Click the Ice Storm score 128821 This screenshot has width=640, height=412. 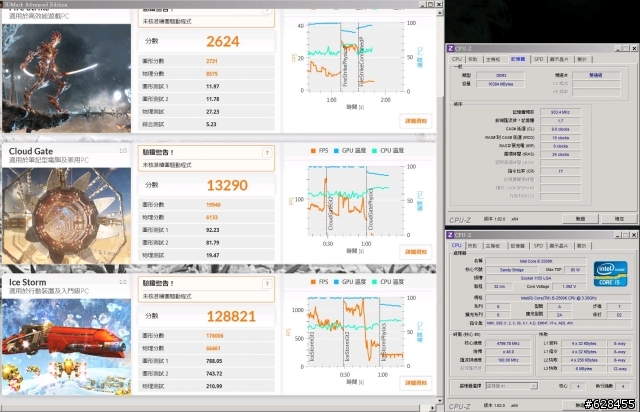tap(231, 316)
